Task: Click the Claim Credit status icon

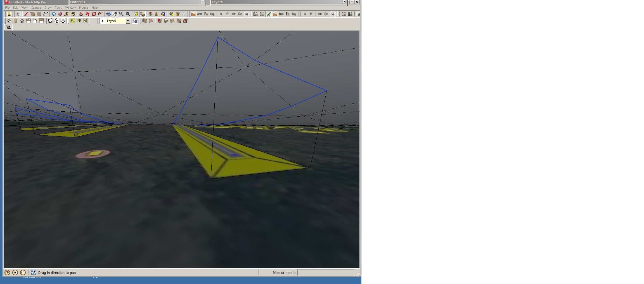Action: pyautogui.click(x=15, y=273)
